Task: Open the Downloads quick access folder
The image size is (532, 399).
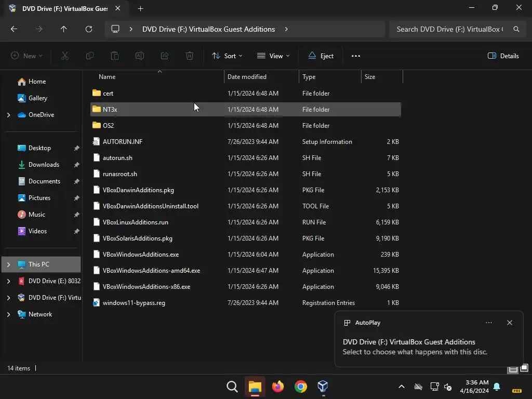Action: point(44,165)
